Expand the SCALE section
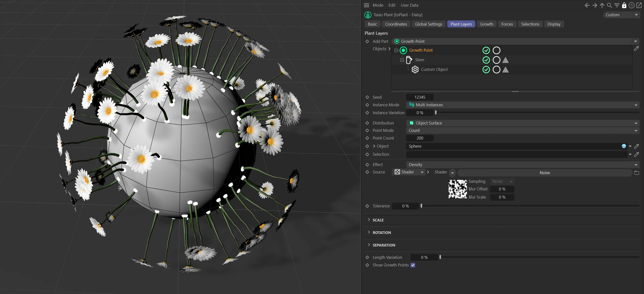Screen dimensions: 644x294 [378, 220]
